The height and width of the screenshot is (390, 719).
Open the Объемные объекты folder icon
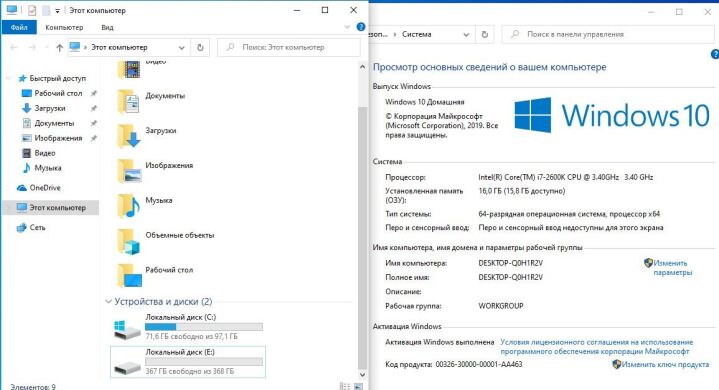click(x=128, y=241)
